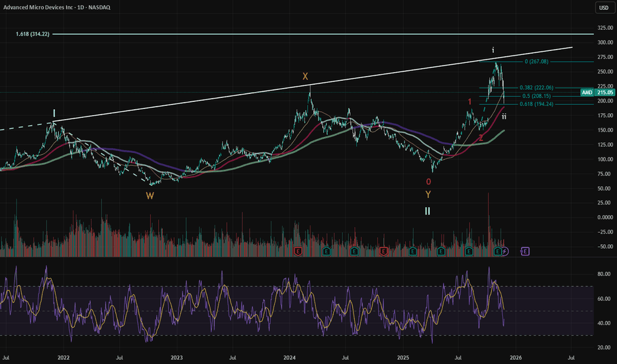Open the USD currency selector
617x364 pixels.
tap(603, 8)
